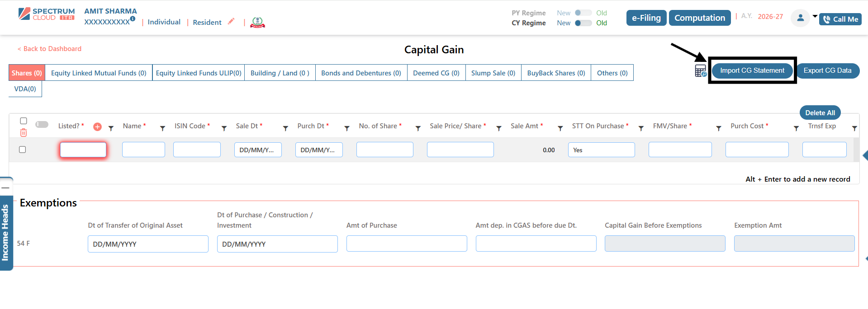The height and width of the screenshot is (309, 868).
Task: Expand the dropdown arrow beside profile avatar
Action: coord(815,16)
